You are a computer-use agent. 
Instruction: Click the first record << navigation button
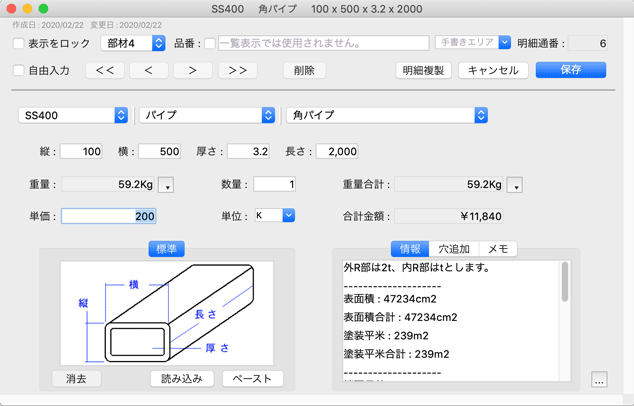tap(105, 71)
